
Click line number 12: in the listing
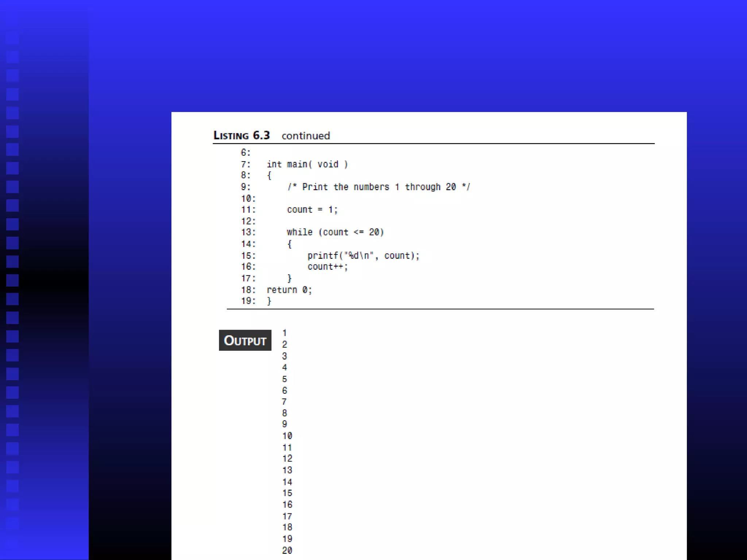click(x=248, y=221)
